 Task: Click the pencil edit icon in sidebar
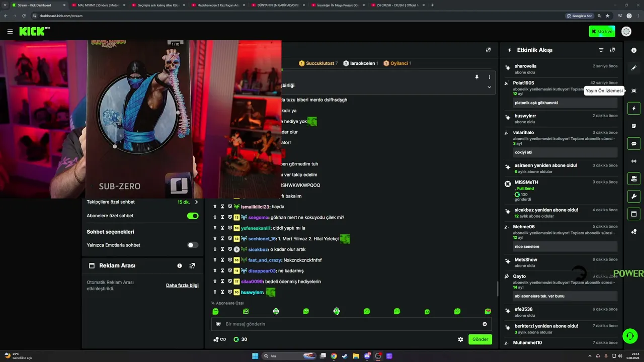[634, 68]
